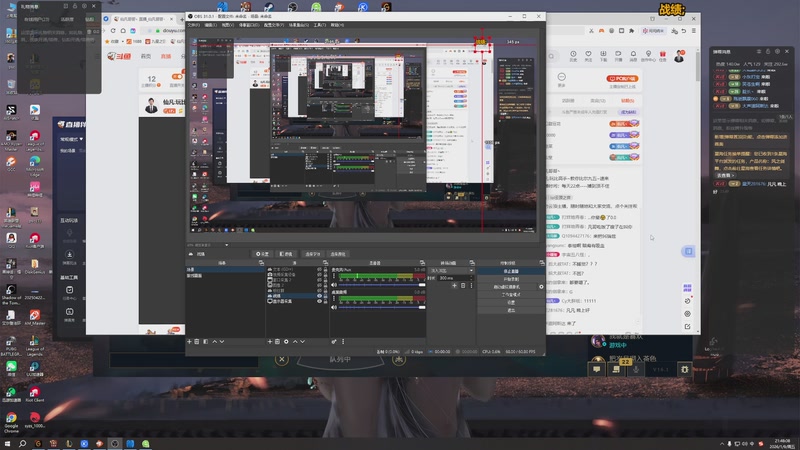800x450 pixels.
Task: Open advanced audio properties gears icon in mixer
Action: pos(334,341)
